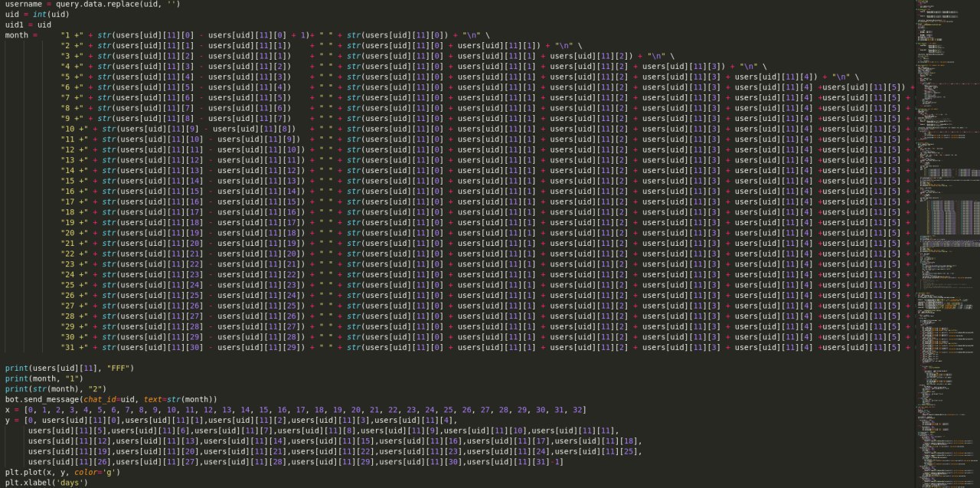Click the month row beginning with "12 +"

pyautogui.click(x=486, y=149)
